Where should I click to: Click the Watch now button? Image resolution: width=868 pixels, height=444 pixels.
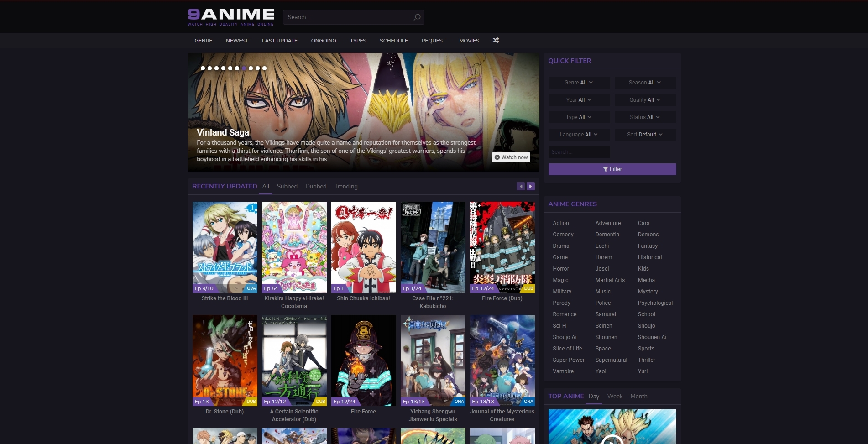point(511,157)
